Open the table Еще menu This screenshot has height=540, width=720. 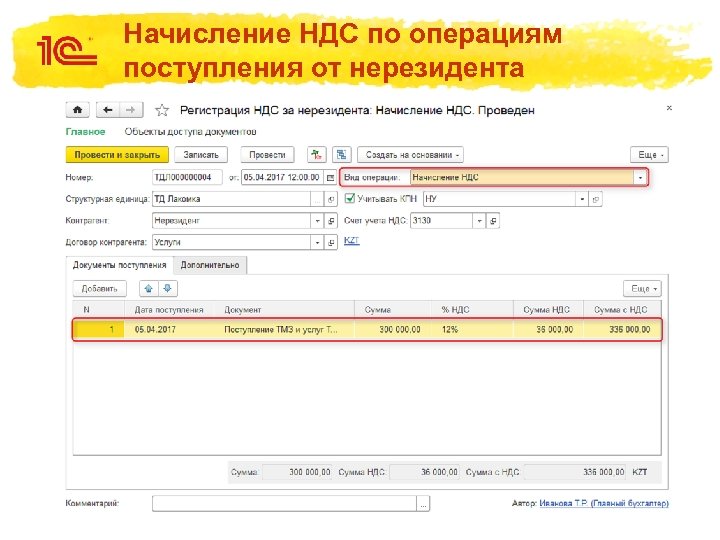tap(642, 288)
